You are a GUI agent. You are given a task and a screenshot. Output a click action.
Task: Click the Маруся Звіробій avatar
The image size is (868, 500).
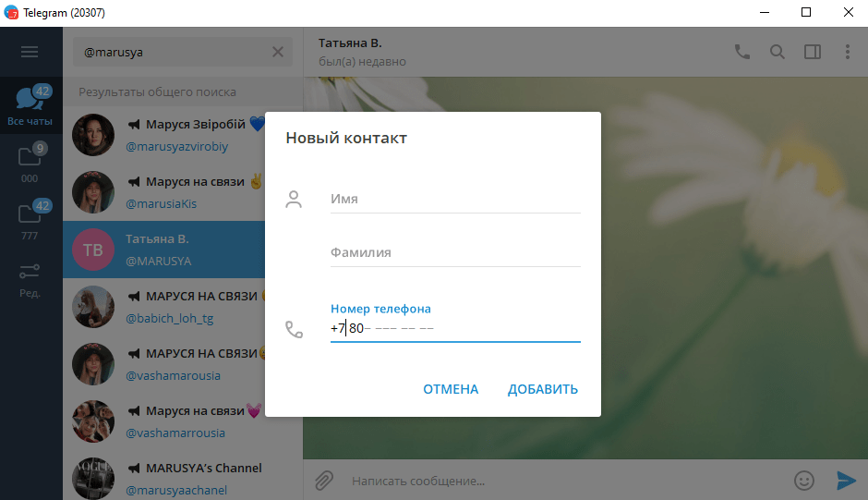click(93, 135)
